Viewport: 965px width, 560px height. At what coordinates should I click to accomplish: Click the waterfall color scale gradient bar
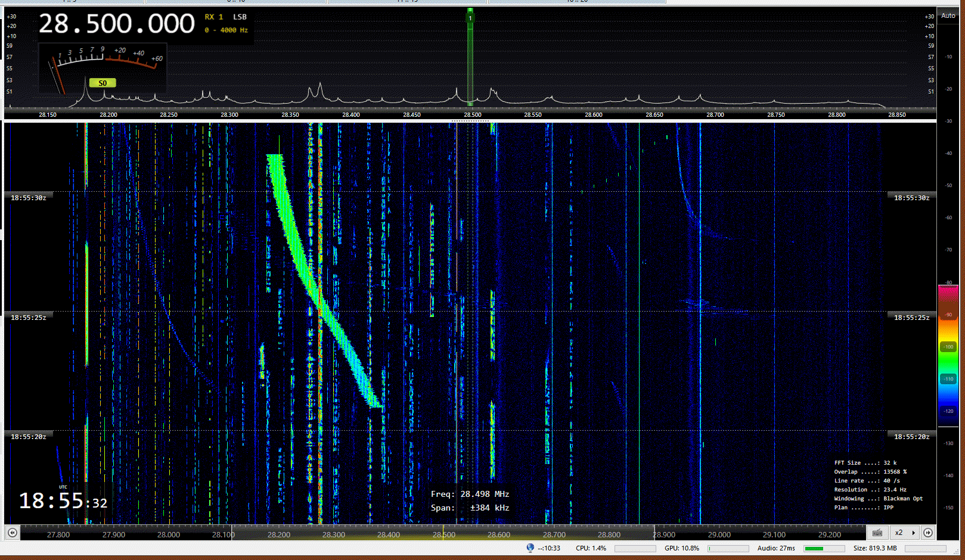coord(948,356)
